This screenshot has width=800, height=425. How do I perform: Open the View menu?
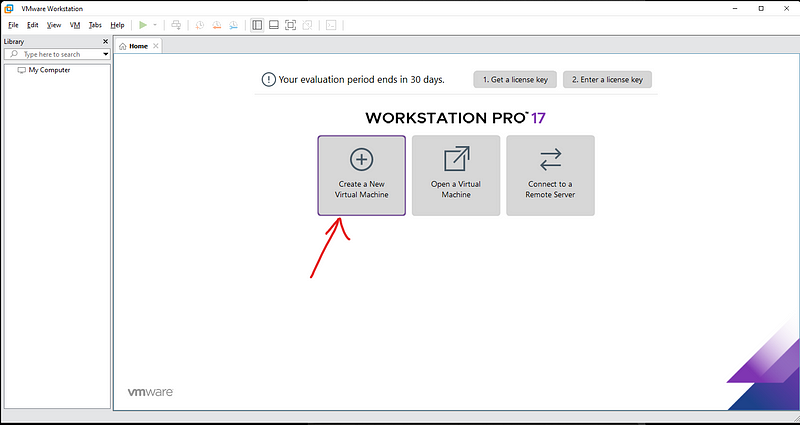point(54,25)
